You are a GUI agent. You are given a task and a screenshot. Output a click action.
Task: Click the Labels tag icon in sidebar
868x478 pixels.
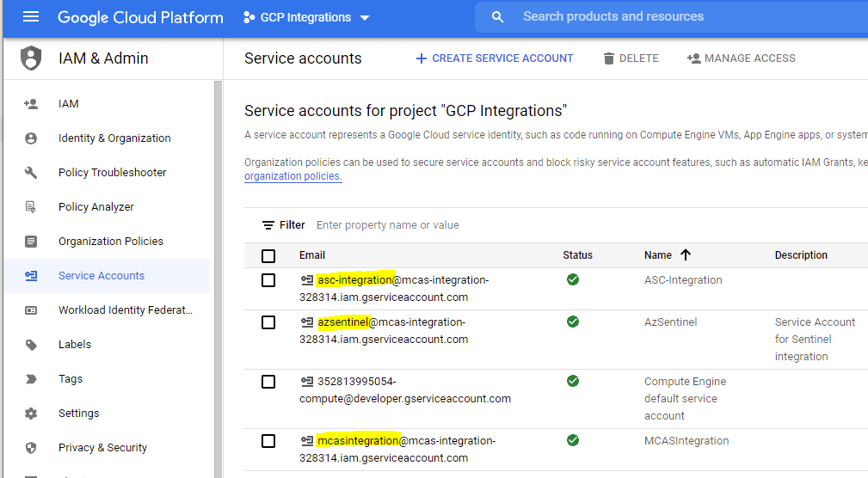click(31, 345)
